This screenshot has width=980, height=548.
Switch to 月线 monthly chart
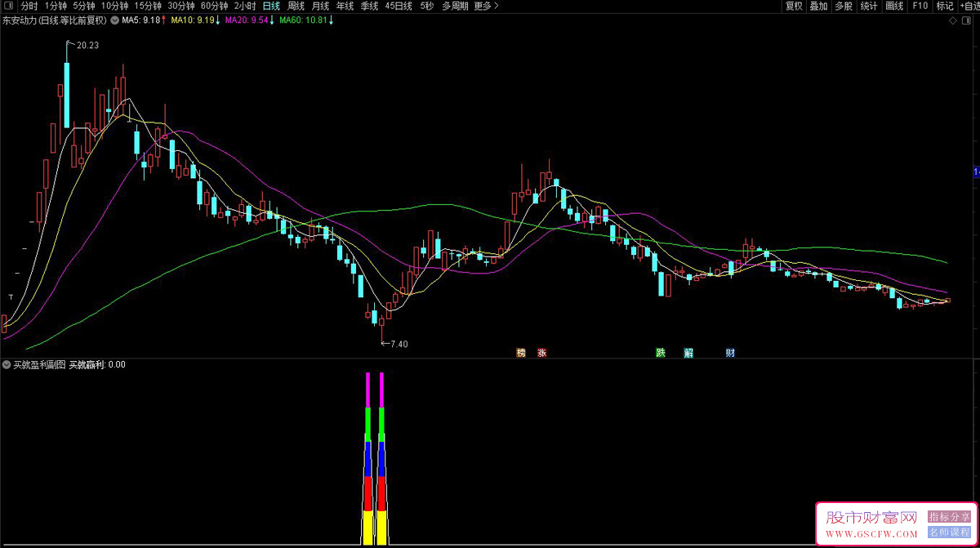click(320, 6)
